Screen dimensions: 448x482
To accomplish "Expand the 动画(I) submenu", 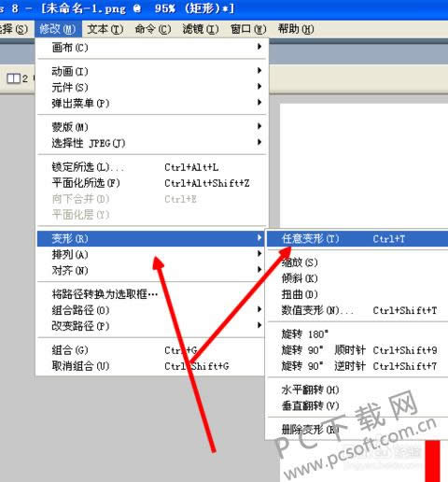I will [x=152, y=71].
